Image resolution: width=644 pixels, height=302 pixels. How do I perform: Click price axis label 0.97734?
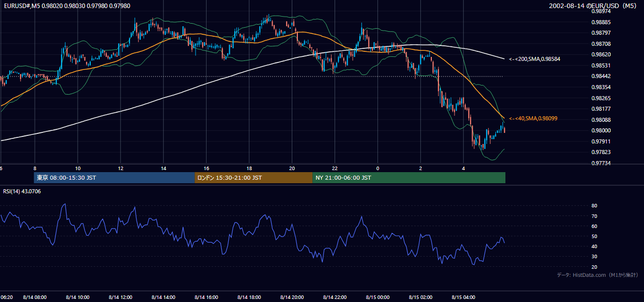[x=601, y=163]
